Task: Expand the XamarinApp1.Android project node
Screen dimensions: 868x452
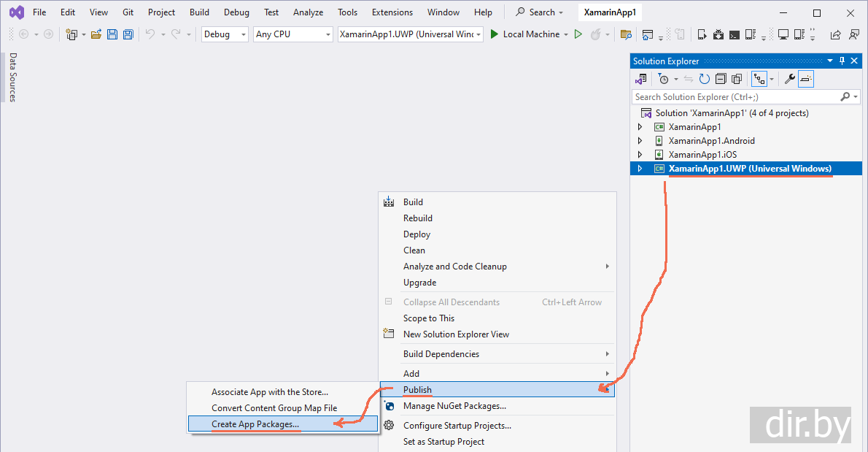Action: pos(640,141)
